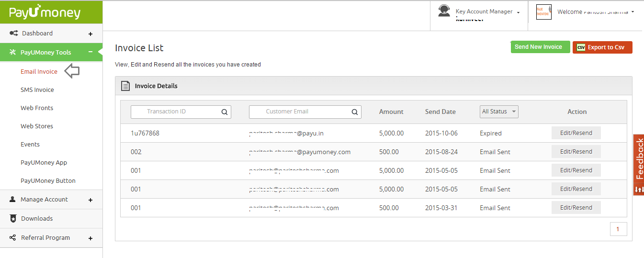Click amount 500.00 in invoice 002 row

point(389,152)
